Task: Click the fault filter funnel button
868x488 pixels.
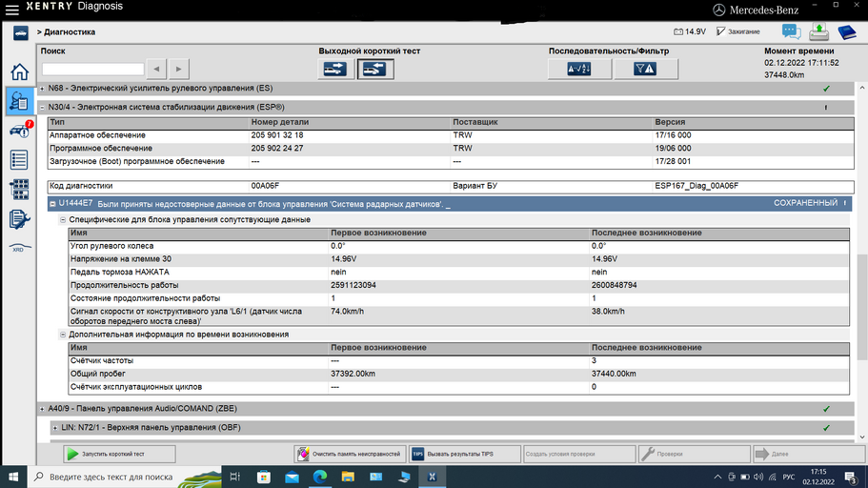Action: click(x=645, y=70)
